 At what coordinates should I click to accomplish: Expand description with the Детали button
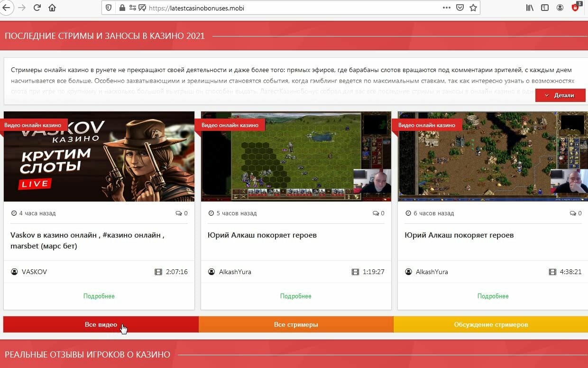[x=560, y=95]
